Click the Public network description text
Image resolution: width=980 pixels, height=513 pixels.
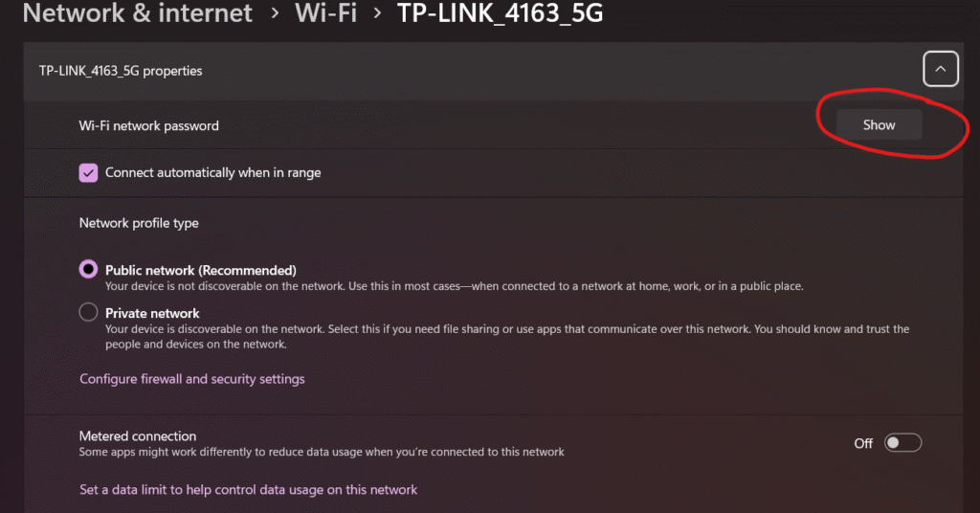click(454, 286)
